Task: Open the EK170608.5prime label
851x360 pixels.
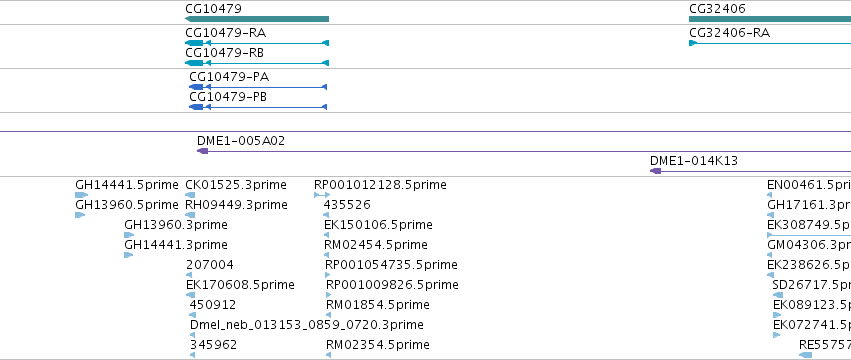Action: click(240, 285)
